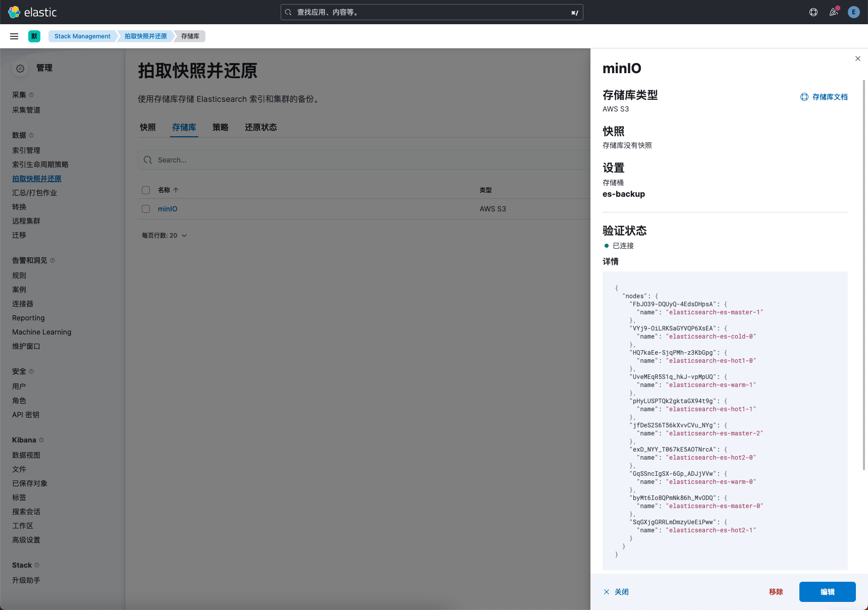Click the es-backup bucket name
868x610 pixels.
click(x=624, y=194)
